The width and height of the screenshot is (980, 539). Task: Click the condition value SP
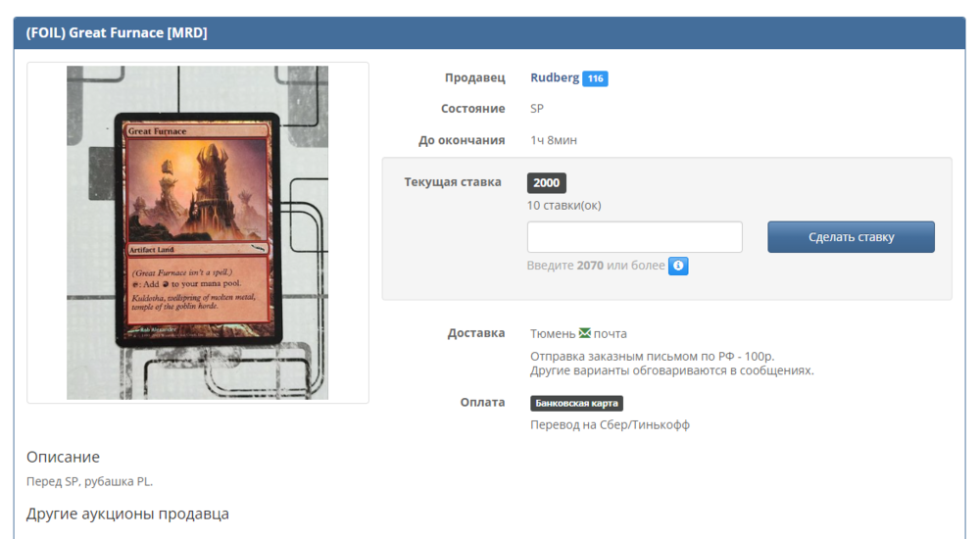click(537, 109)
